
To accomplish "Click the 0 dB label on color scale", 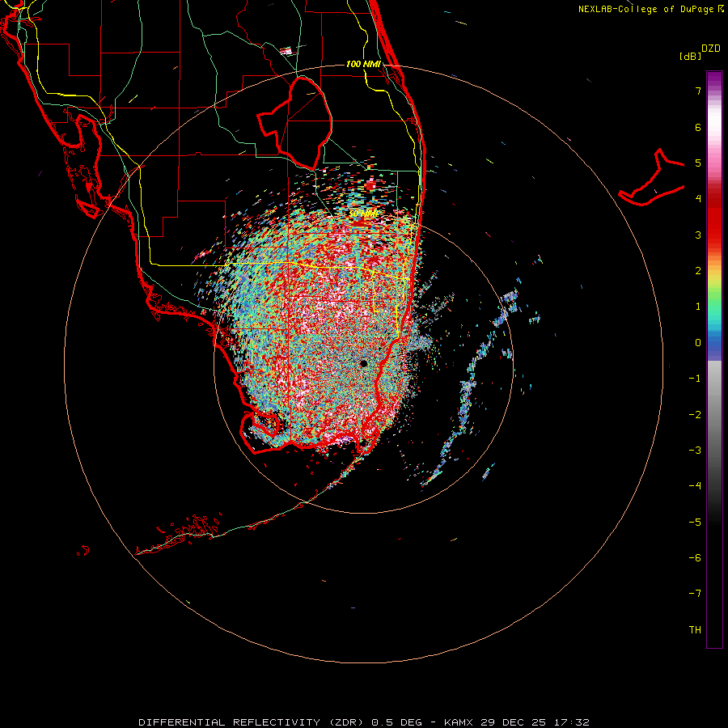I will coord(698,343).
